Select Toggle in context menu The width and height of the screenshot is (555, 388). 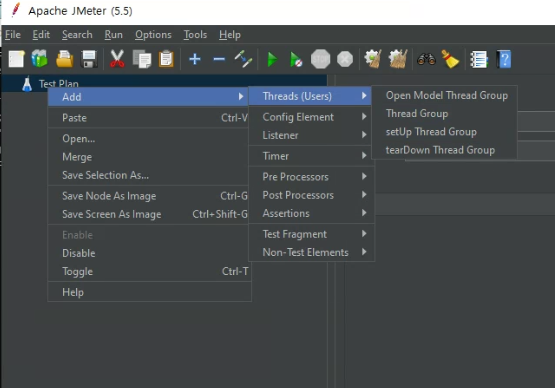tap(149, 272)
